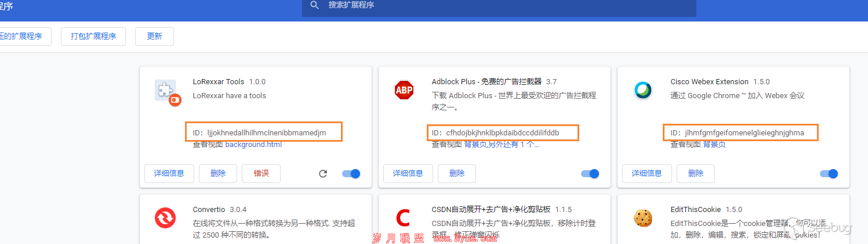
Task: Open details 详细信息 for Adblock Plus
Action: point(408,173)
